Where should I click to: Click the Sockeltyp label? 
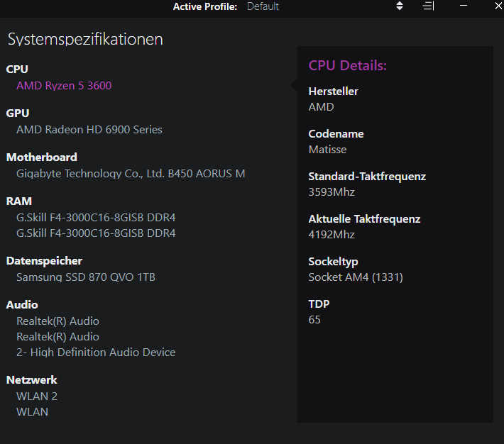click(x=334, y=262)
